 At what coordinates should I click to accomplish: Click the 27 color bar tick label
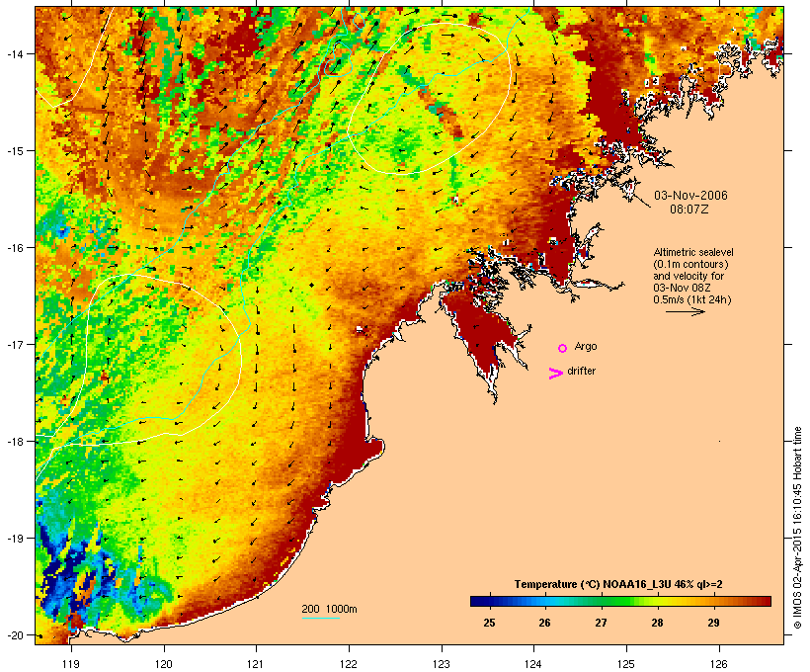click(x=601, y=623)
